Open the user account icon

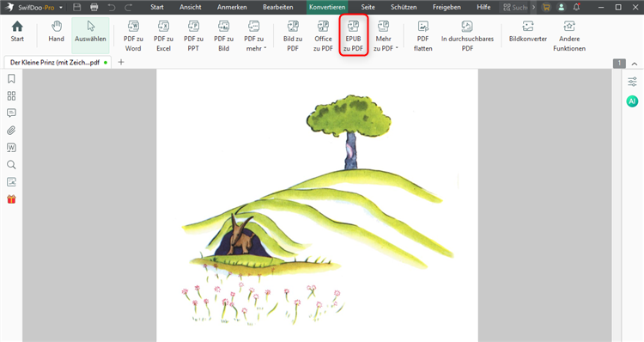click(561, 7)
